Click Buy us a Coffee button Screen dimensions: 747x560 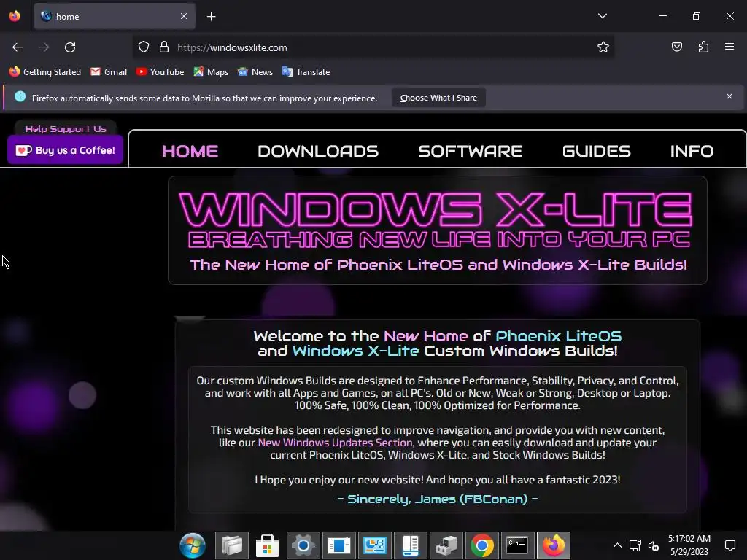coord(65,150)
